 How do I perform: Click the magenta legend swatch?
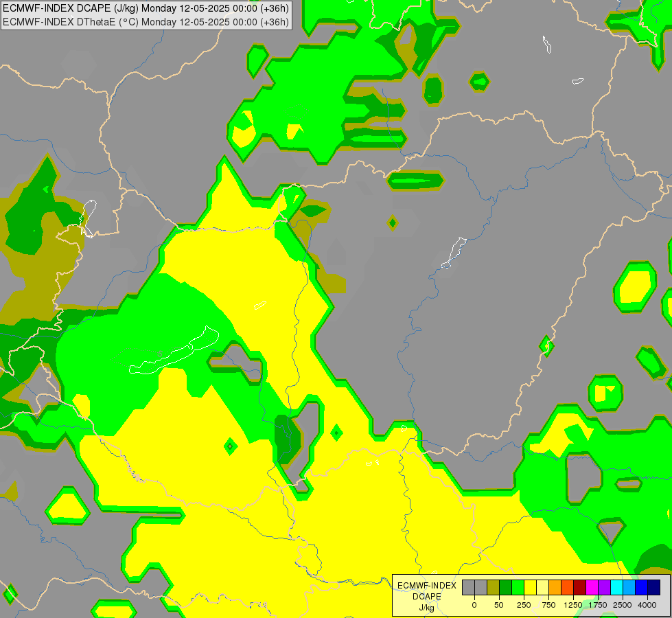592,587
